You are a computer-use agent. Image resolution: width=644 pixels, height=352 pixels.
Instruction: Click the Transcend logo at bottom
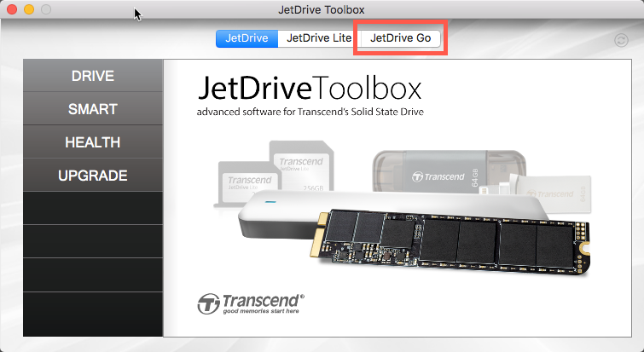click(251, 303)
